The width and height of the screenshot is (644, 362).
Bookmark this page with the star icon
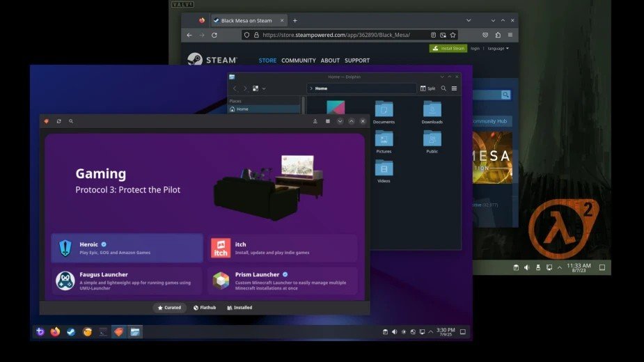click(x=453, y=35)
